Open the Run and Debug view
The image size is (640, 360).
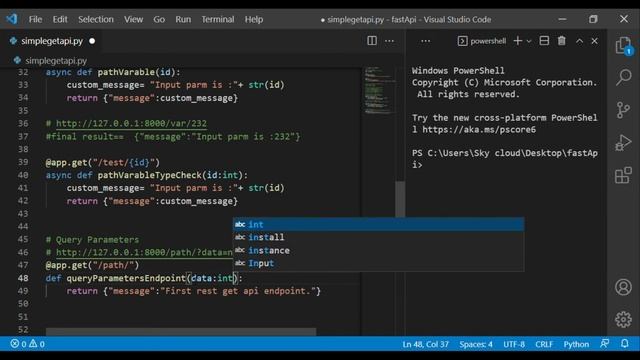623,143
